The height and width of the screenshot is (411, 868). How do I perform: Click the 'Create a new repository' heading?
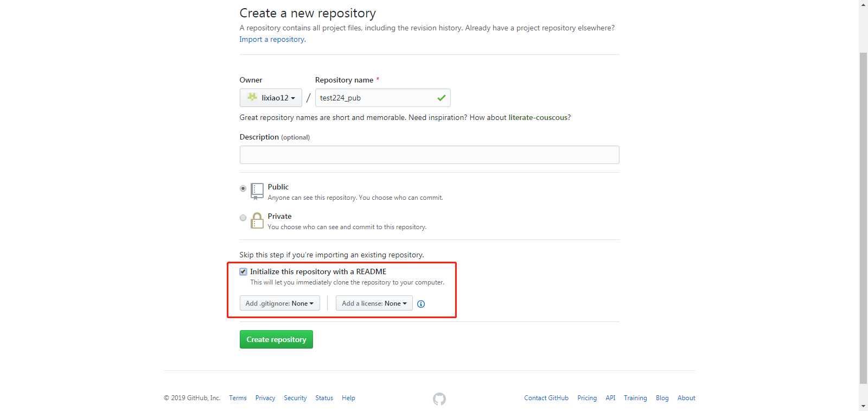(x=308, y=13)
